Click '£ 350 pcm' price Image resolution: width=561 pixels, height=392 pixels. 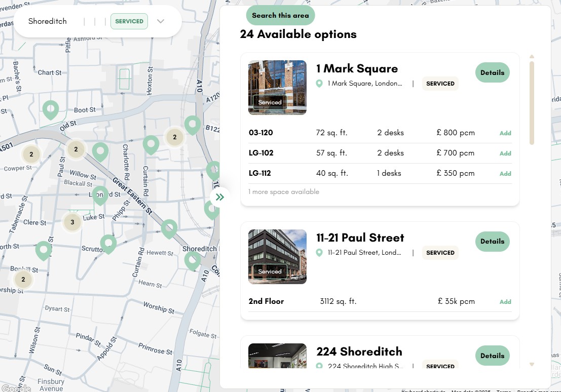(456, 174)
